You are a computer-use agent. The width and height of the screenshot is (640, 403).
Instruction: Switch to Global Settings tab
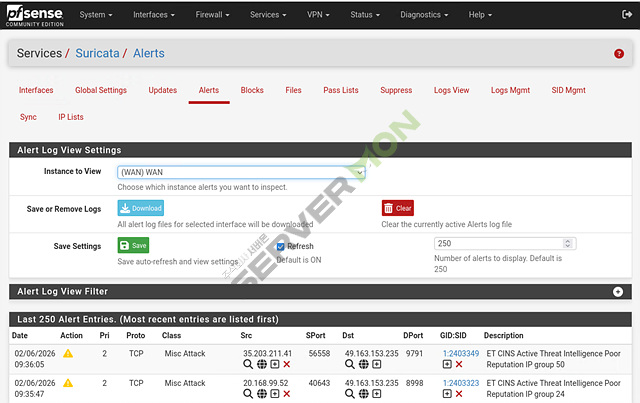[101, 90]
